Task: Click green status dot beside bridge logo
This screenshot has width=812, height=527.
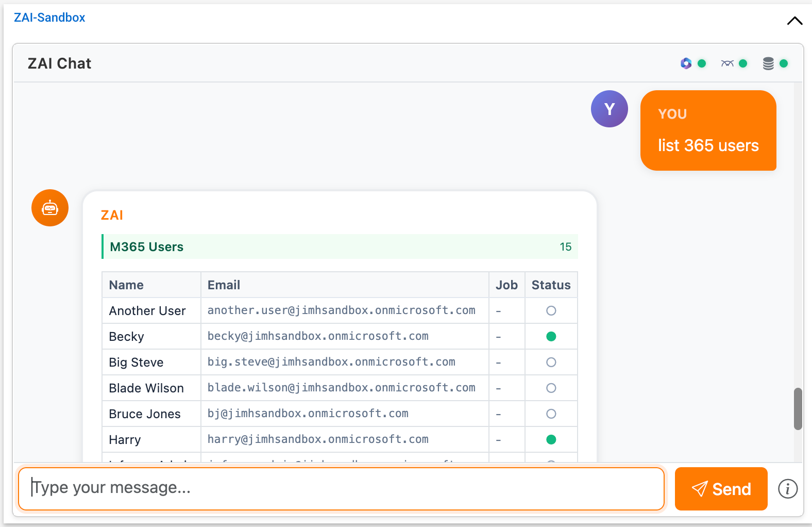Action: (743, 63)
